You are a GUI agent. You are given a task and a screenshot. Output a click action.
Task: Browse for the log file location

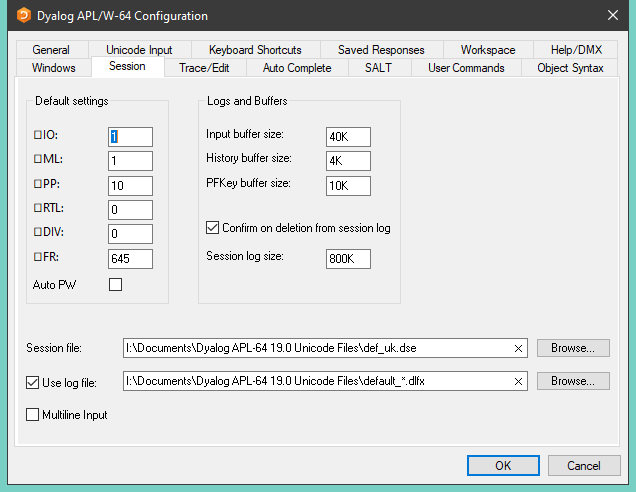(572, 381)
